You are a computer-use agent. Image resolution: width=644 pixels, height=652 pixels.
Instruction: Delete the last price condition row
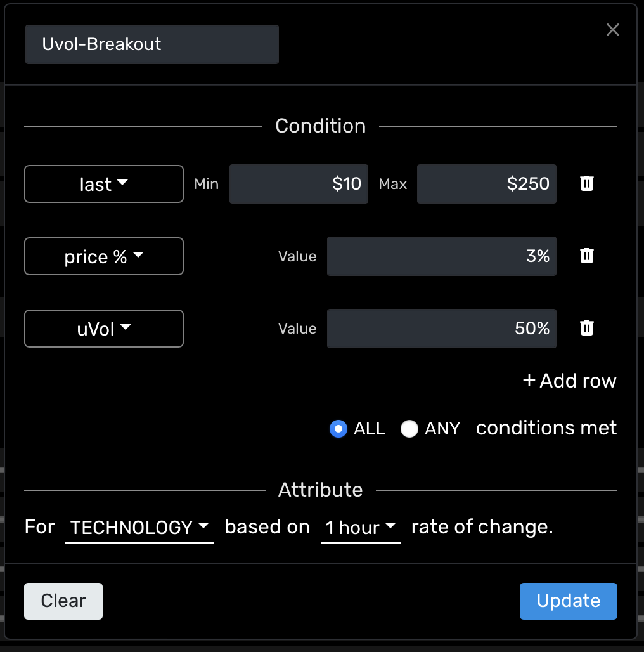point(587,184)
